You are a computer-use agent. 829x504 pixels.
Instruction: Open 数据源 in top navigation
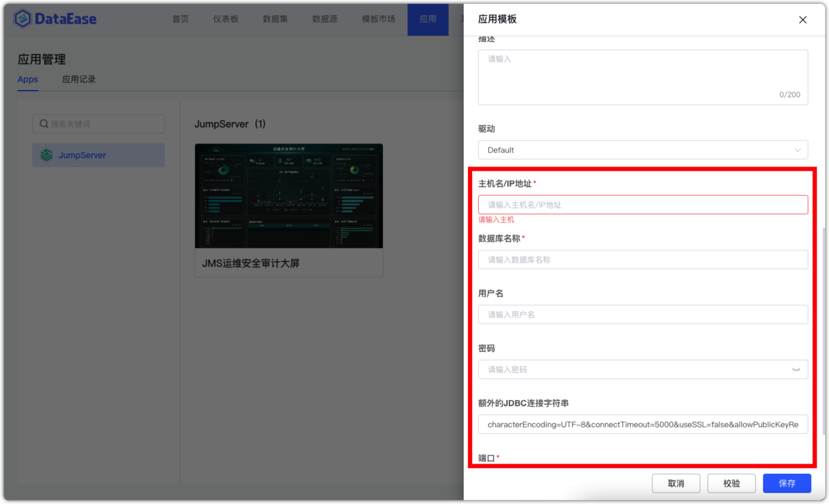tap(325, 19)
